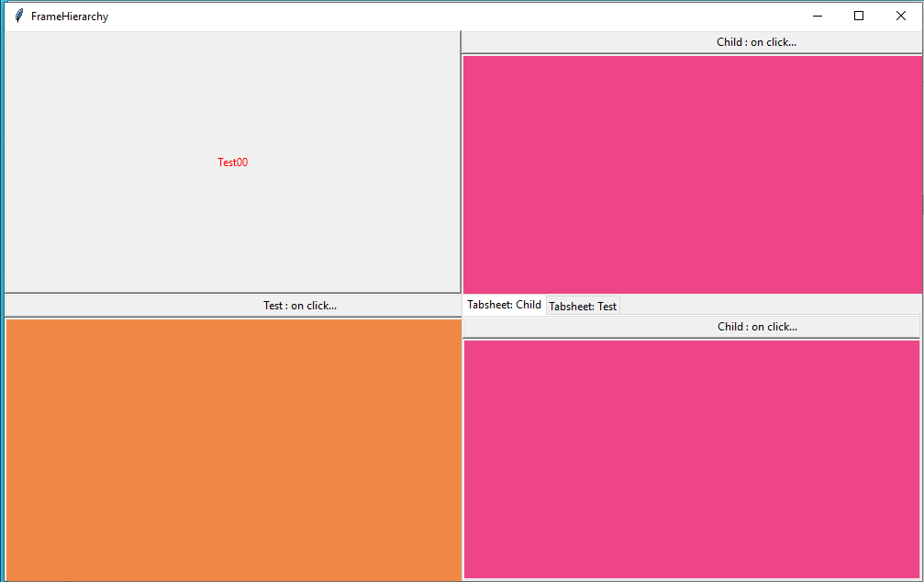
Task: Click the pink frame inside the tabsheet
Action: click(691, 458)
